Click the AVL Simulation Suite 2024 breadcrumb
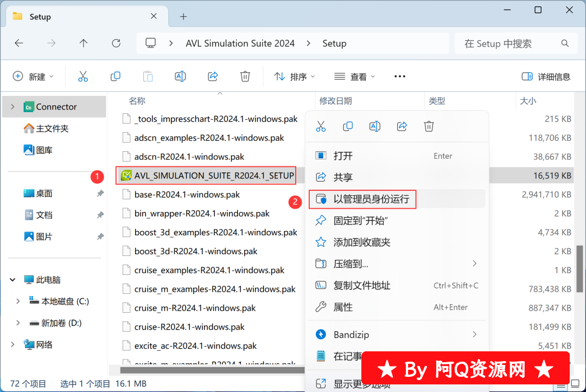586x392 pixels. 240,43
